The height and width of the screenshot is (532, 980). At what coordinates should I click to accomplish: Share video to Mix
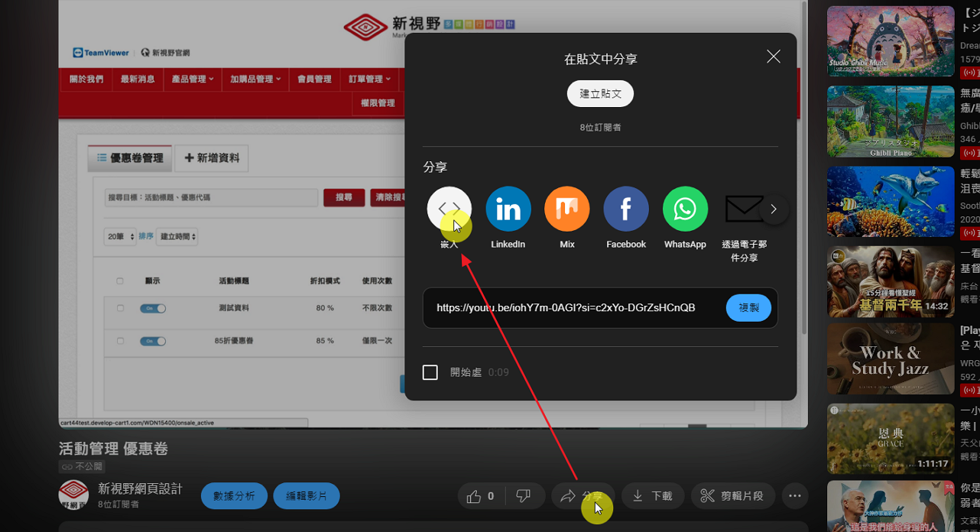(x=567, y=209)
